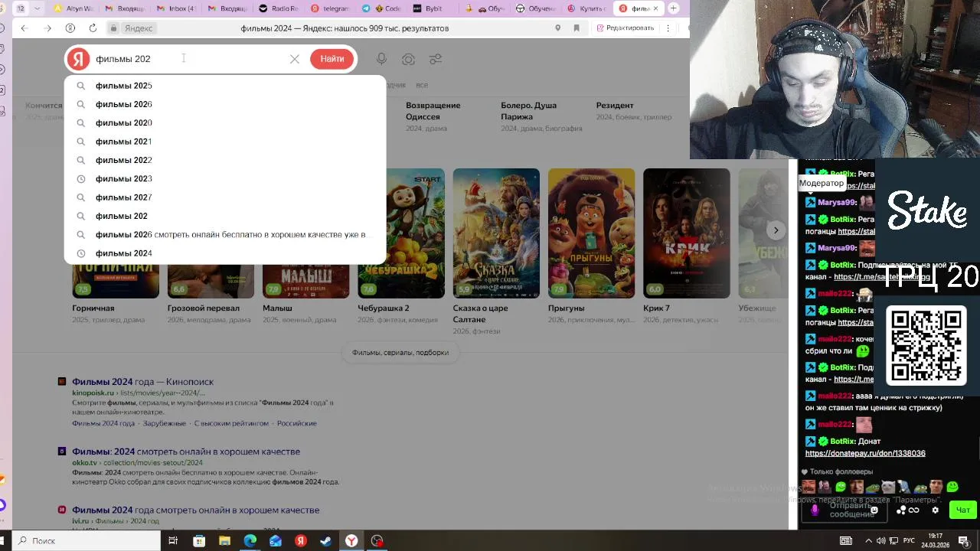This screenshot has height=551, width=980.
Task: Expand the tab group counter dropdown
Action: pyautogui.click(x=37, y=8)
